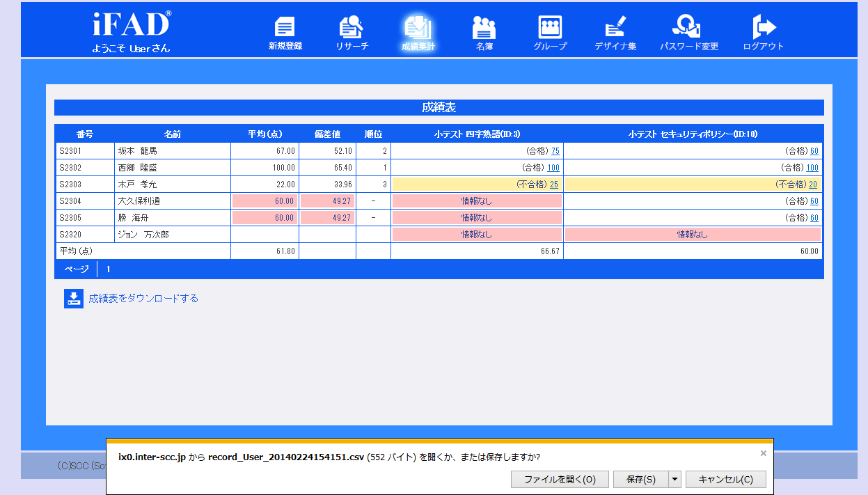The width and height of the screenshot is (868, 495).
Task: Close the download notification bar
Action: 763,453
